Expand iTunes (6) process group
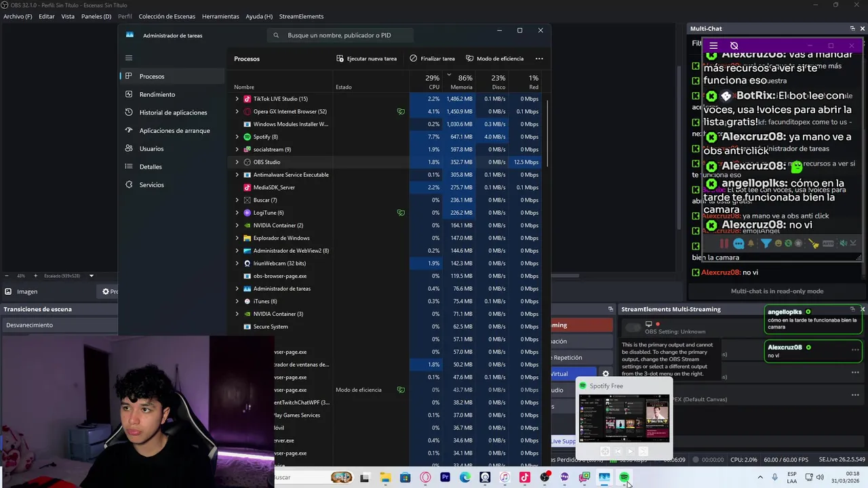 coord(237,301)
